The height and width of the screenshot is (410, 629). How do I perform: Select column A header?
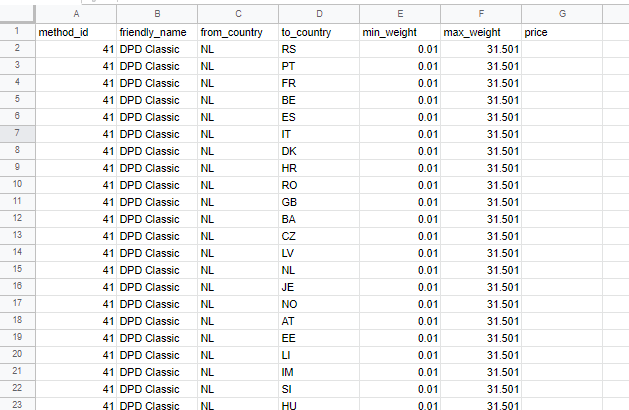click(x=76, y=14)
